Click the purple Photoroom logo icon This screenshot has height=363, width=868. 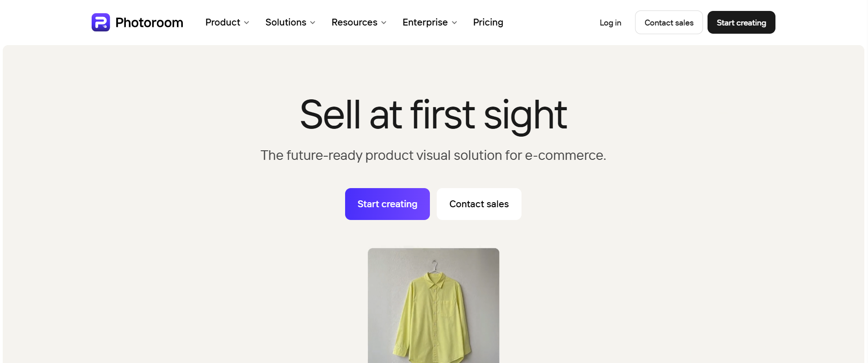point(101,22)
